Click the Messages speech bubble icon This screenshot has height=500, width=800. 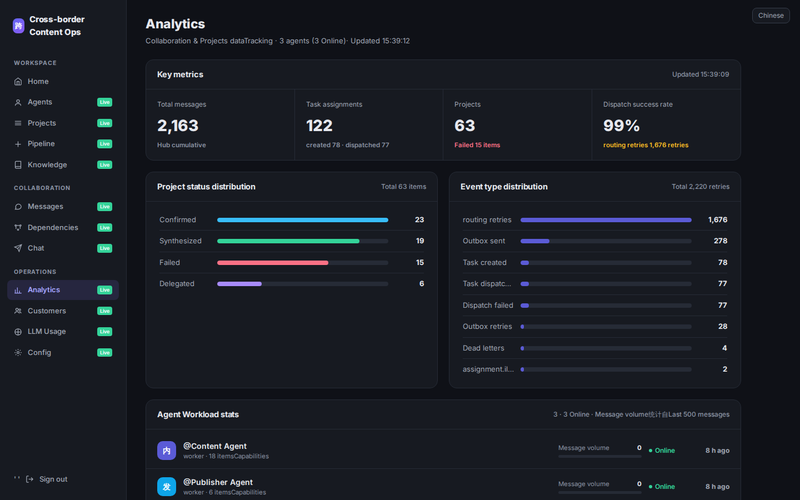18,207
